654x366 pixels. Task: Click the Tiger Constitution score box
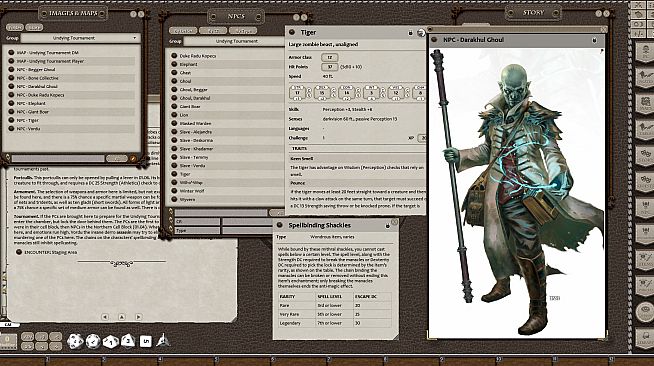[x=347, y=92]
